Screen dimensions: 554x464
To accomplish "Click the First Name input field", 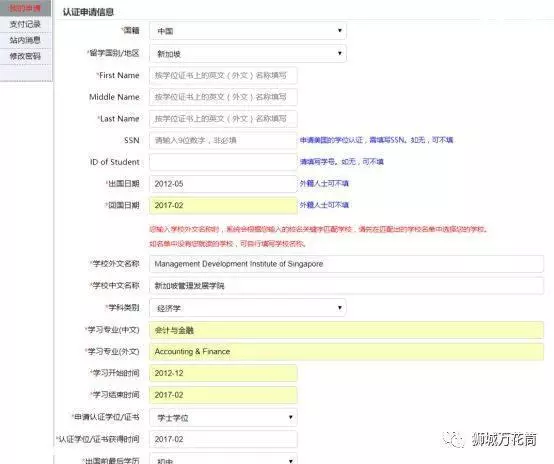I will (223, 76).
